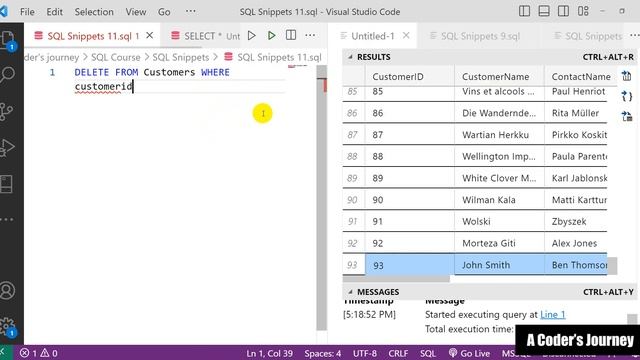
Task: Click the Morteza Giti cell
Action: tap(499, 243)
